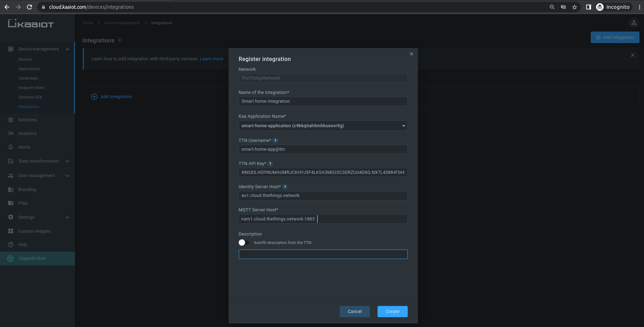Click the Incognito profile indicator
644x327 pixels.
tap(613, 7)
